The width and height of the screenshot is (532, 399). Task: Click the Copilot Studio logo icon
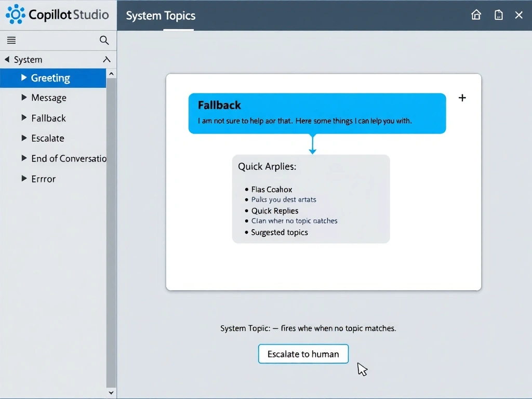click(15, 14)
